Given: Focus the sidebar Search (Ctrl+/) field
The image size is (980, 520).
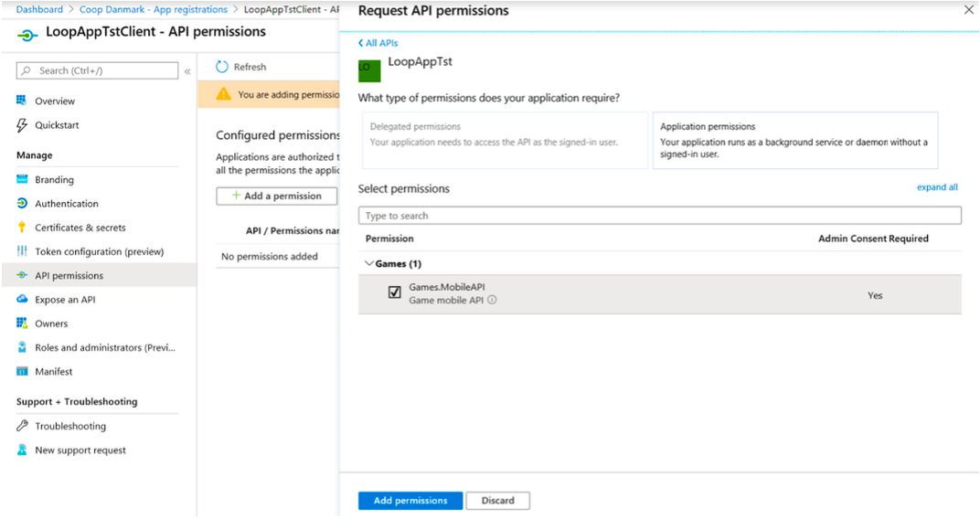Looking at the screenshot, I should 97,70.
